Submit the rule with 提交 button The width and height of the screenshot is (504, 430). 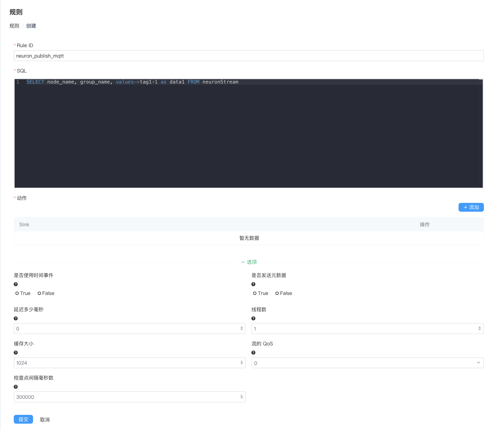point(23,419)
